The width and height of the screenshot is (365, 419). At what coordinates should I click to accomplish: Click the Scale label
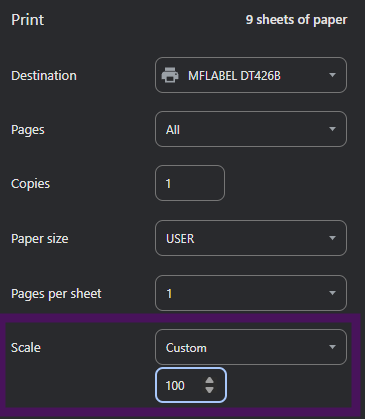click(26, 348)
